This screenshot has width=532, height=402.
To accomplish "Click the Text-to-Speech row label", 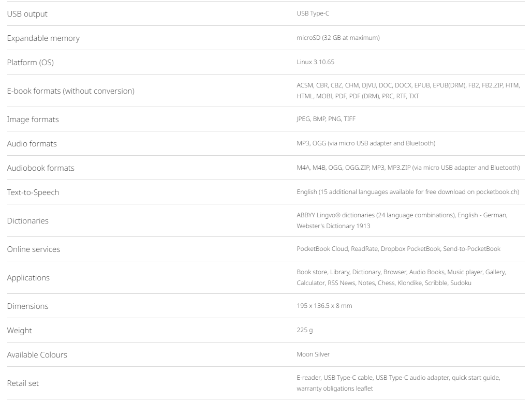I will tap(33, 192).
